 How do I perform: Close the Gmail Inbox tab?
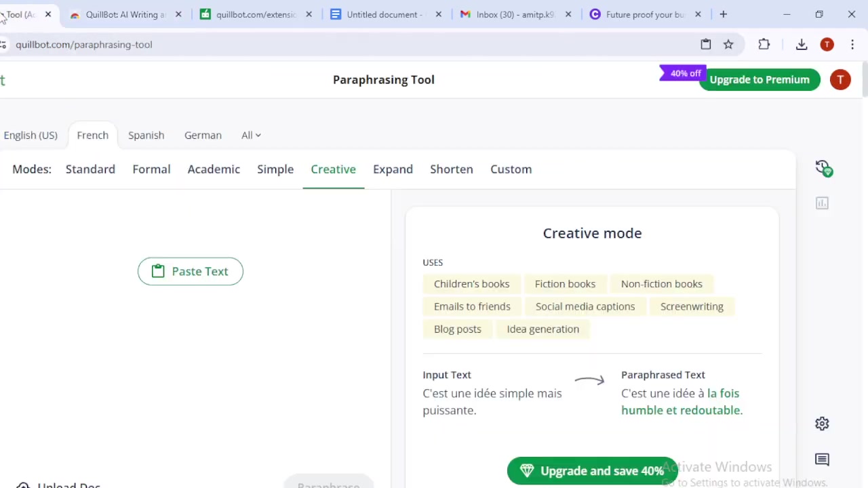[568, 14]
